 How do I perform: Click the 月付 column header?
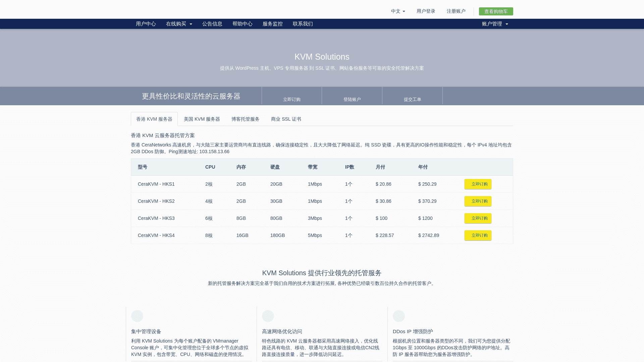tap(380, 167)
